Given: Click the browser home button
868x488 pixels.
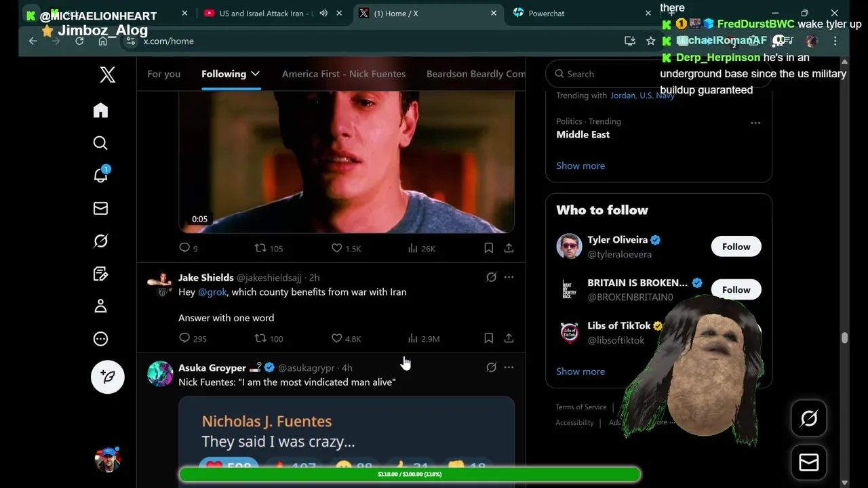Looking at the screenshot, I should pos(102,41).
